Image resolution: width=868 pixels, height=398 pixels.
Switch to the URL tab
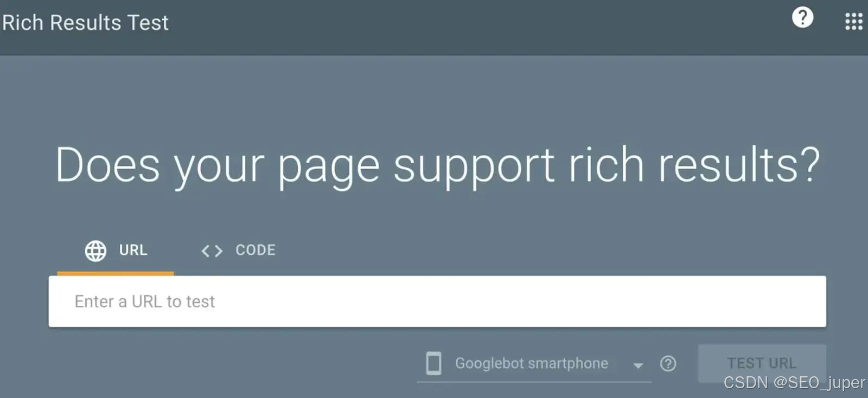pyautogui.click(x=116, y=251)
